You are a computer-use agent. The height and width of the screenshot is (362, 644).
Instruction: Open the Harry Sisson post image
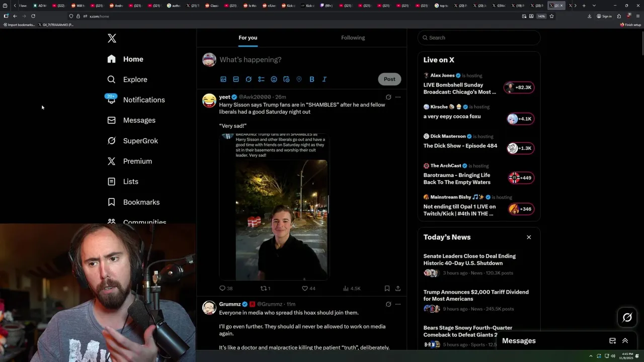pyautogui.click(x=274, y=207)
